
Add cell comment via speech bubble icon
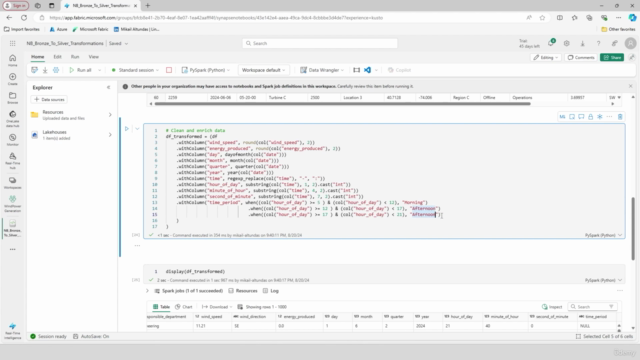[x=581, y=117]
